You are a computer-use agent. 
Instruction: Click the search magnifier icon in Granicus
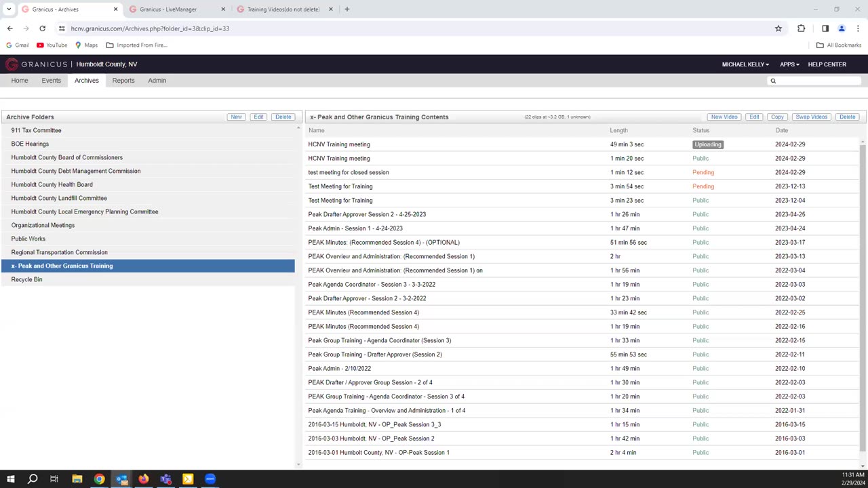click(x=772, y=81)
